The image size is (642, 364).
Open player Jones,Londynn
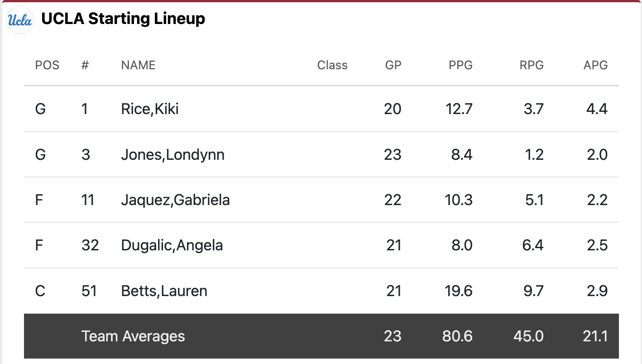172,155
